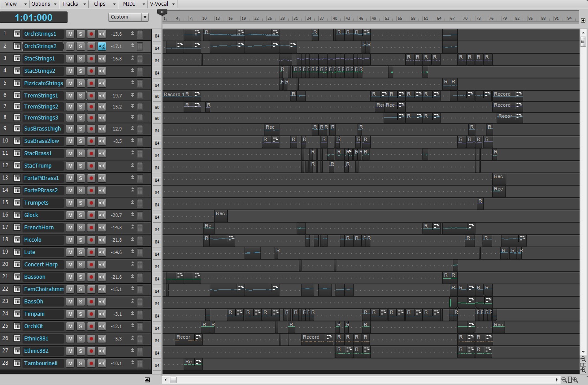Arm the Glock track for recording
Viewport: 588px width, 385px height.
pos(91,215)
